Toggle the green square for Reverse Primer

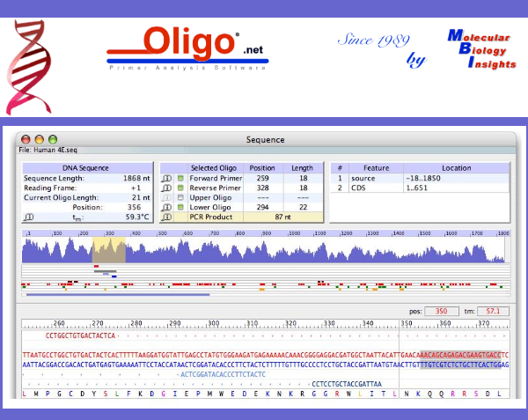(181, 188)
